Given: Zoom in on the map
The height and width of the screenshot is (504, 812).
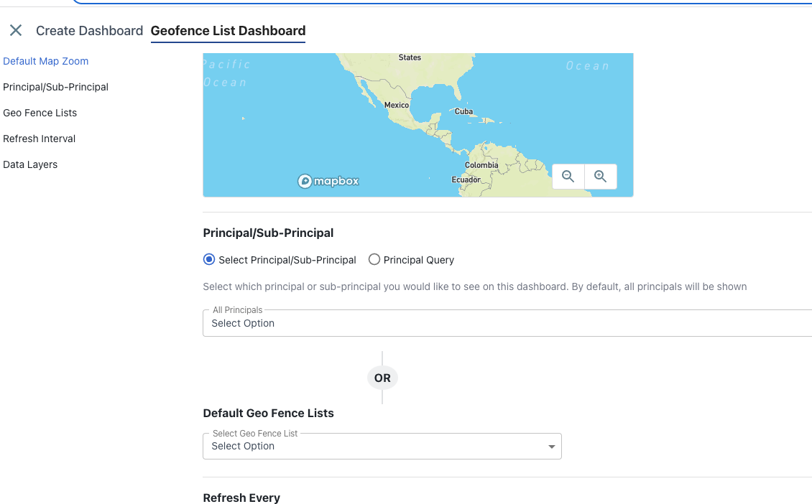Looking at the screenshot, I should [601, 177].
